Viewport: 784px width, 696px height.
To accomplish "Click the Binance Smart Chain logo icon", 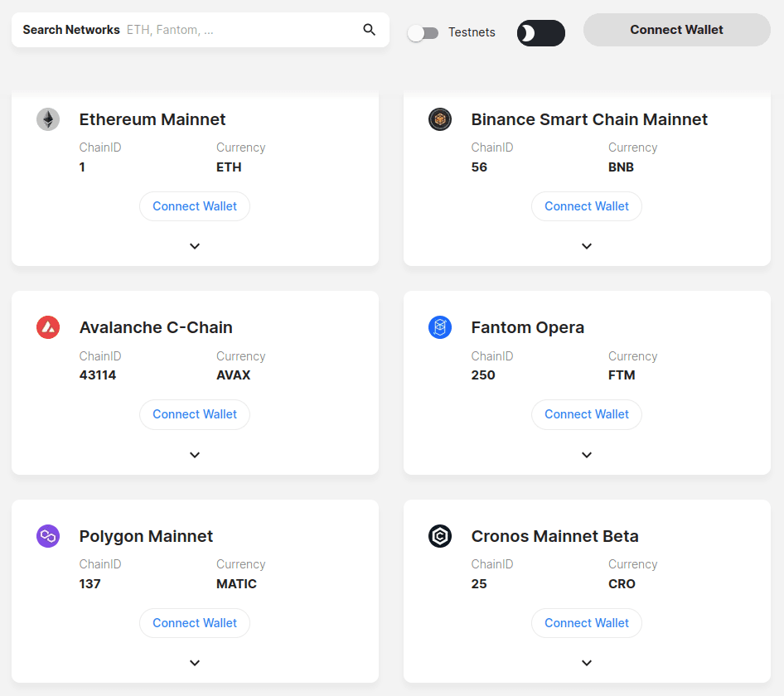I will [x=440, y=119].
